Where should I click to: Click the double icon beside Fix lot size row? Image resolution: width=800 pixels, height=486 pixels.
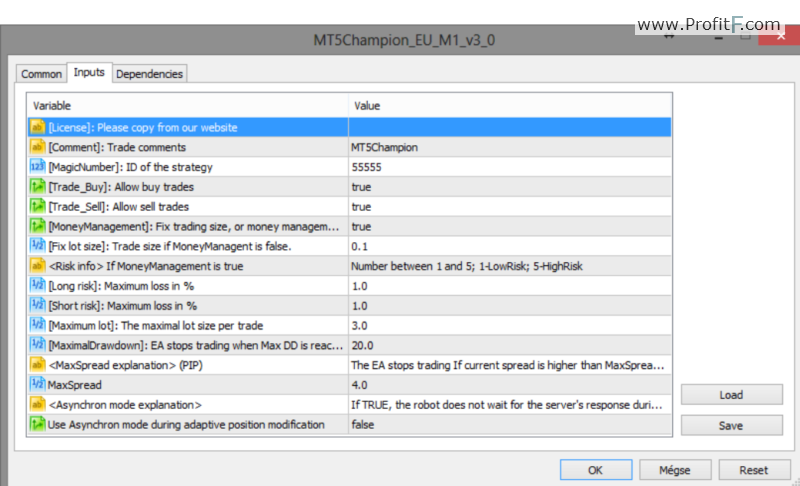pos(37,246)
